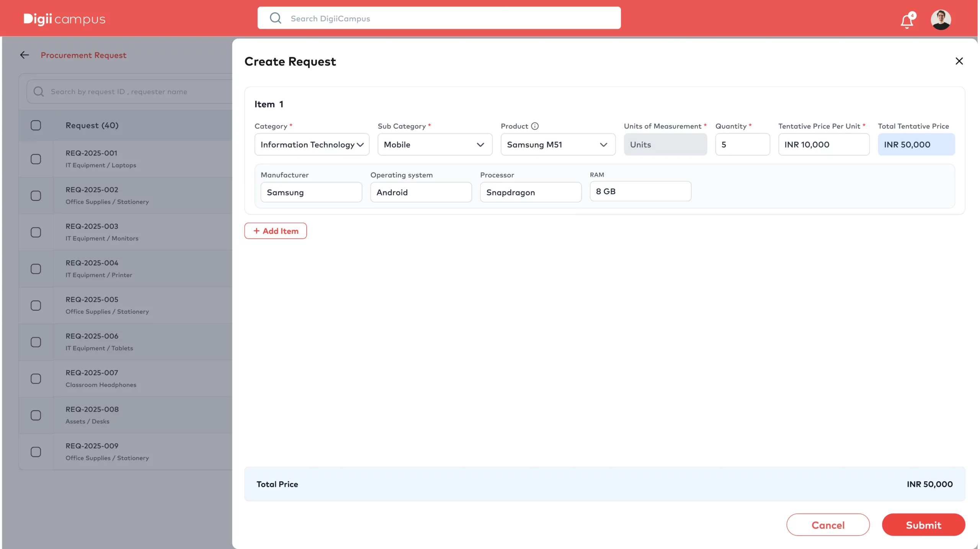Viewport: 980px width, 549px height.
Task: Open the Category dropdown
Action: tap(312, 144)
